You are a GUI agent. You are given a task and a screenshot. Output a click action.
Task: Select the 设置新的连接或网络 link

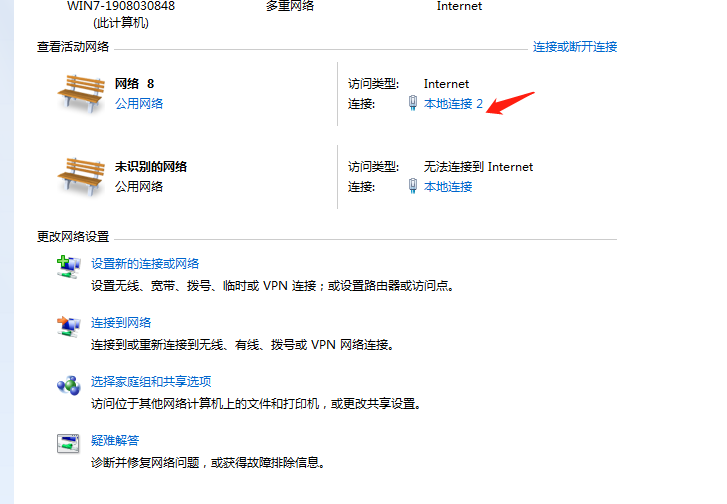(145, 264)
